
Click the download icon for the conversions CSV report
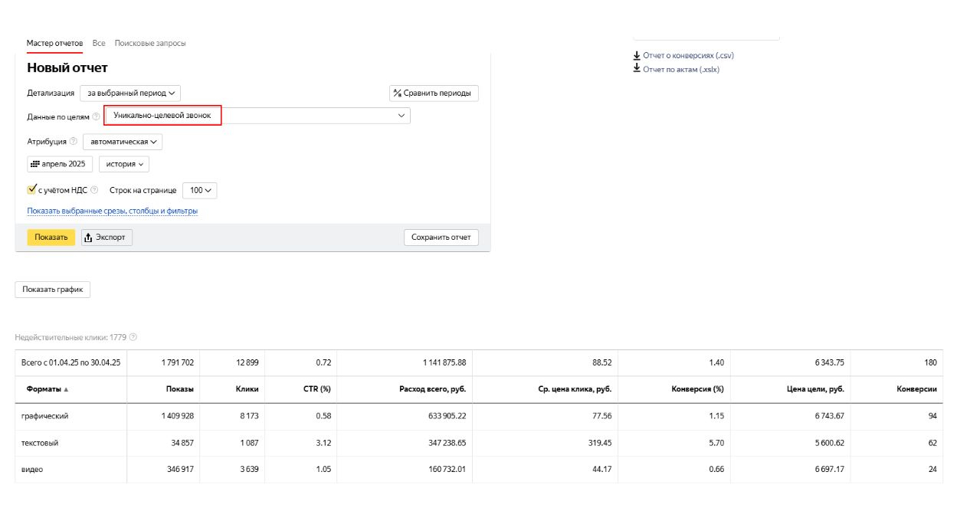click(636, 55)
